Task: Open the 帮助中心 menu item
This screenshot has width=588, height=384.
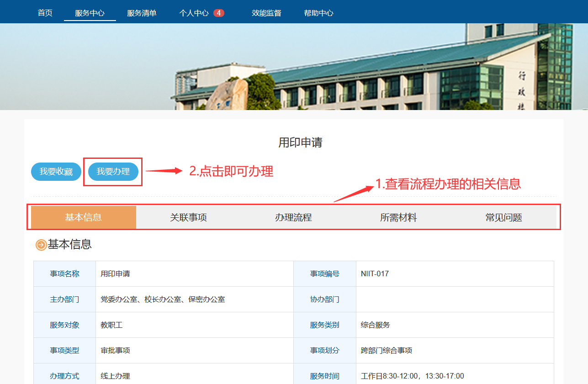Action: pyautogui.click(x=318, y=13)
